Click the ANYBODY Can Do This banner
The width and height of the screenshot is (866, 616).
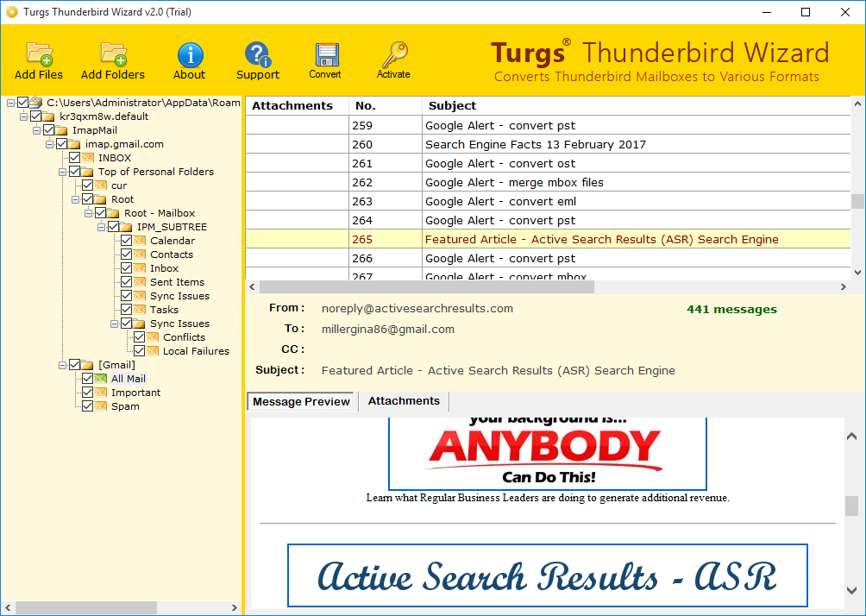pos(548,453)
